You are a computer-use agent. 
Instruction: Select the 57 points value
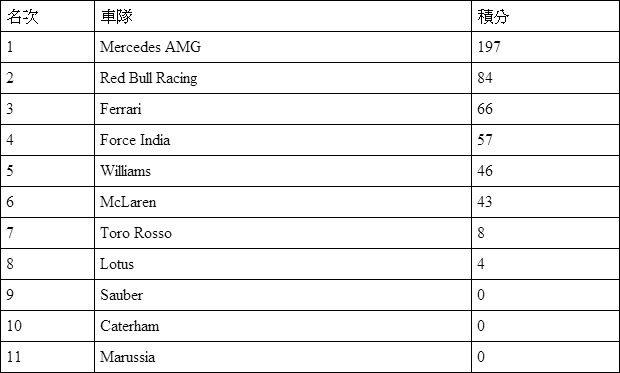click(485, 140)
